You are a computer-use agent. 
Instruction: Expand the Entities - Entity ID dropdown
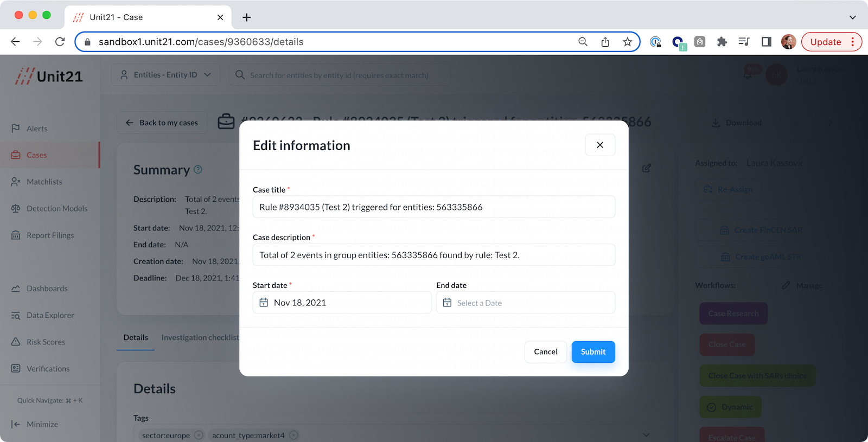tap(165, 75)
